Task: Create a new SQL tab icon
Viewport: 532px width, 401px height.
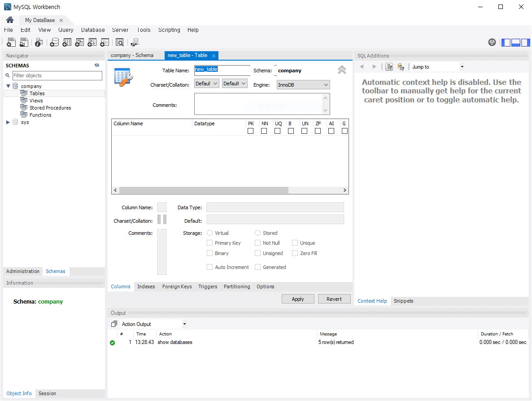Action: pos(11,42)
